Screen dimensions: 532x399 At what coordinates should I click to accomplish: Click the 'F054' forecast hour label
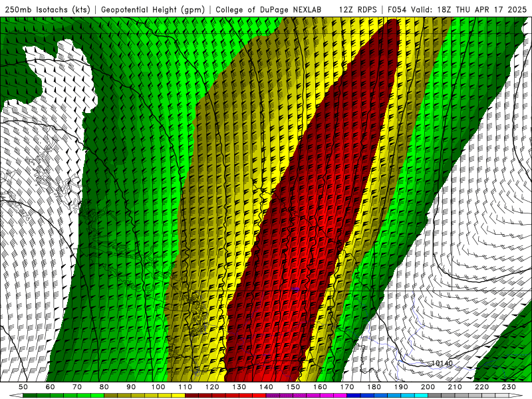point(397,9)
